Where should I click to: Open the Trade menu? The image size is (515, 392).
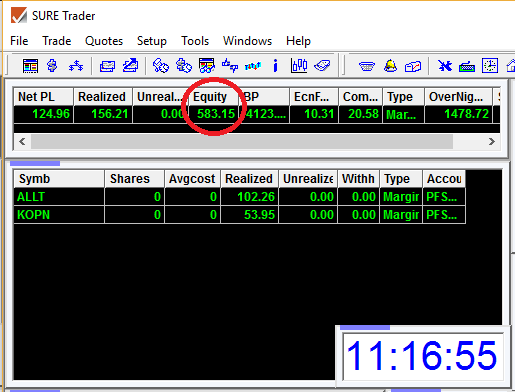(x=57, y=41)
